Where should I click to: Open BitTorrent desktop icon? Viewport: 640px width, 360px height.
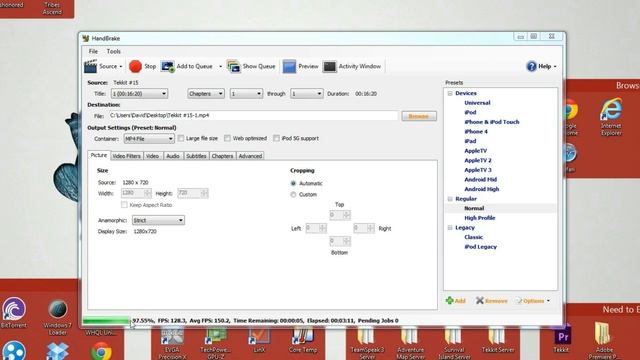pos(14,309)
